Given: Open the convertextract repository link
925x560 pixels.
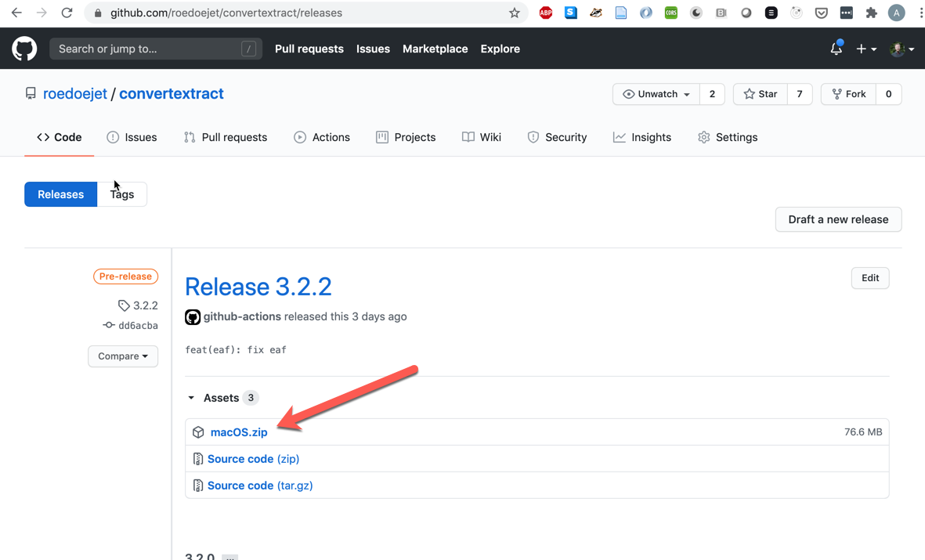Looking at the screenshot, I should (x=171, y=93).
